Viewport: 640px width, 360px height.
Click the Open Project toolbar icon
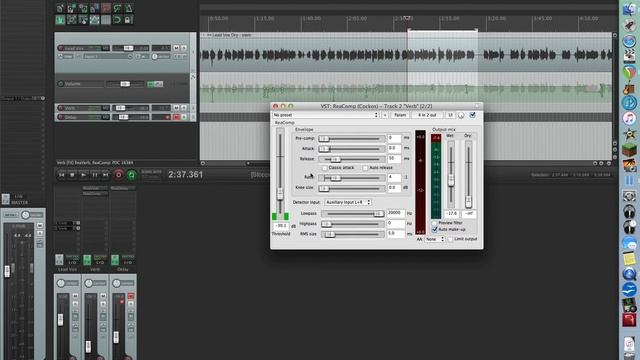71,8
